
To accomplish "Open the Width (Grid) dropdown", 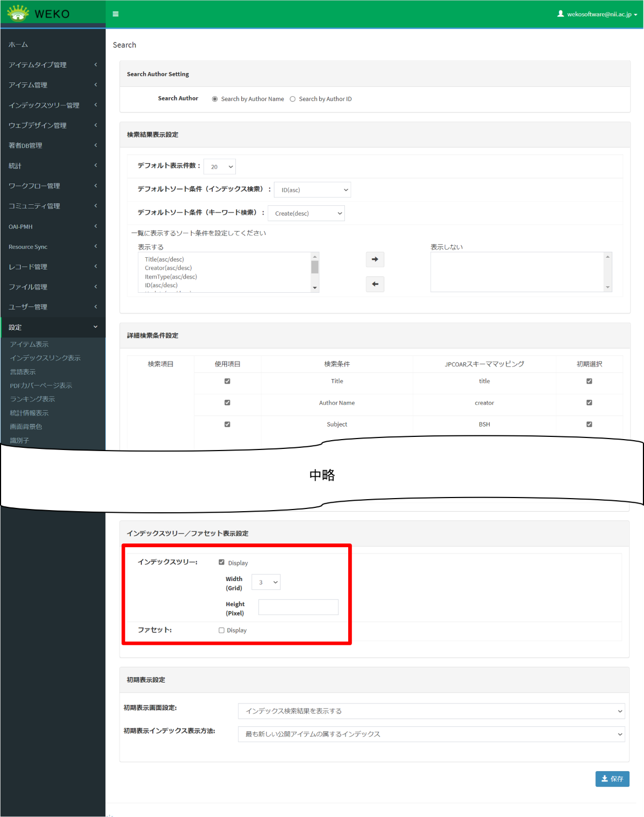I will click(266, 582).
